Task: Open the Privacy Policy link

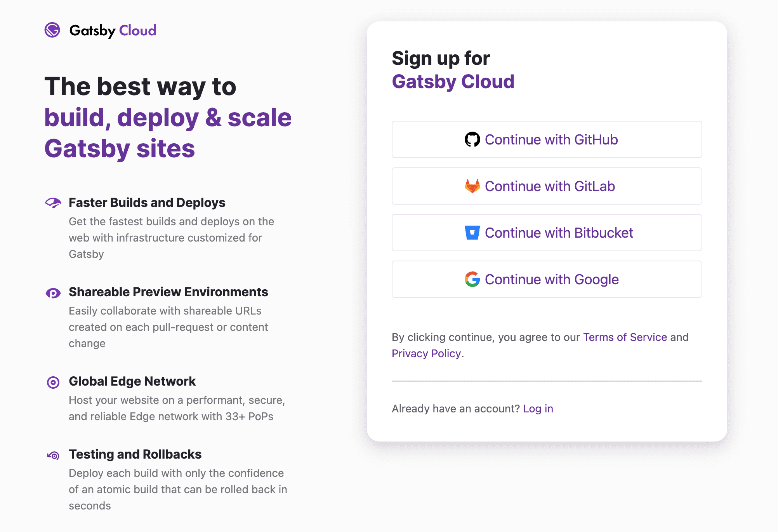Action: coord(426,353)
